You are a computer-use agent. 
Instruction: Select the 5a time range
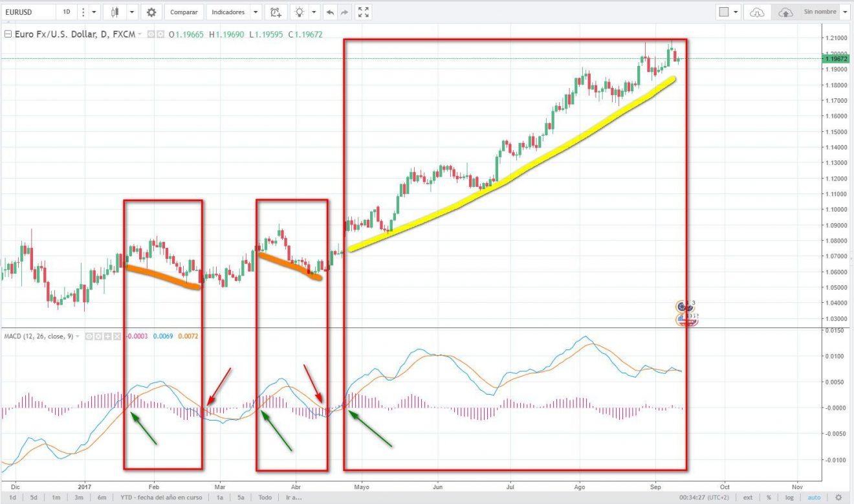coord(240,498)
